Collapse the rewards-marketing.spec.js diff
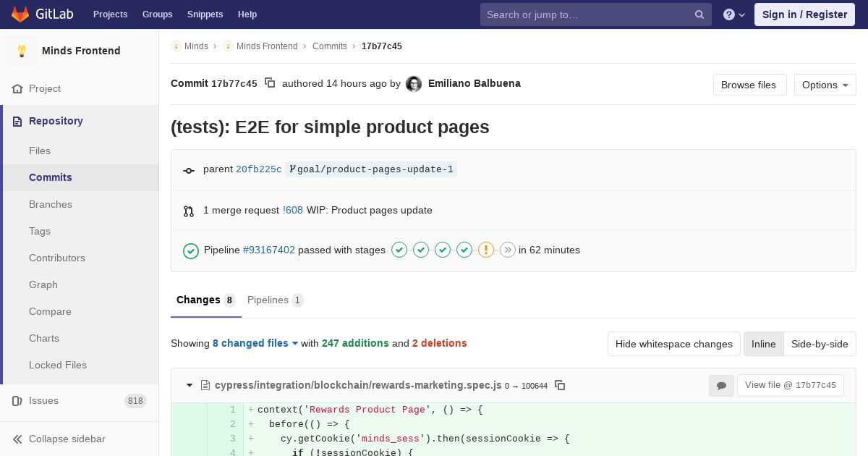 (x=190, y=385)
